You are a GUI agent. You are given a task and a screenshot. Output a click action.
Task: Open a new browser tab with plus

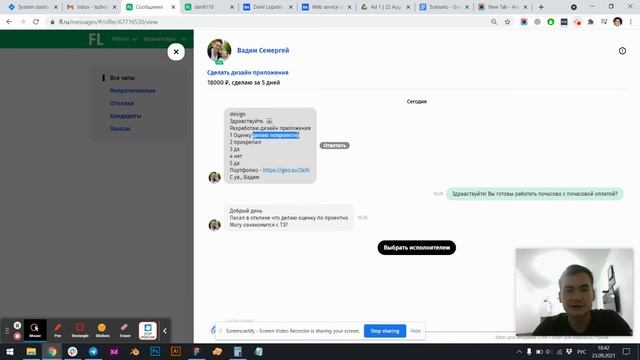pyautogui.click(x=541, y=7)
